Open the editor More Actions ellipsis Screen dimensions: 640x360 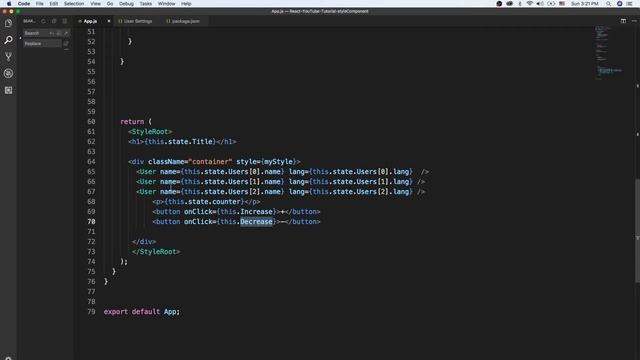coord(634,21)
